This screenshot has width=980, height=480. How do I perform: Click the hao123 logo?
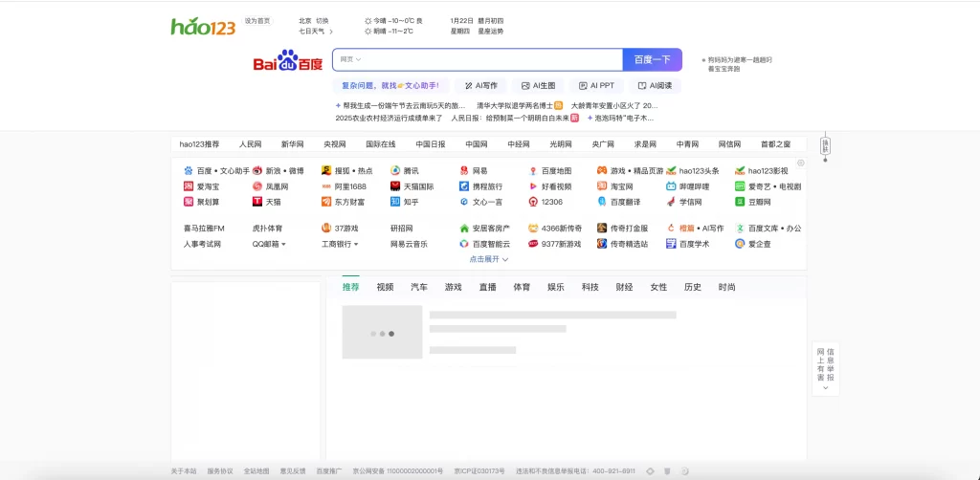click(203, 26)
